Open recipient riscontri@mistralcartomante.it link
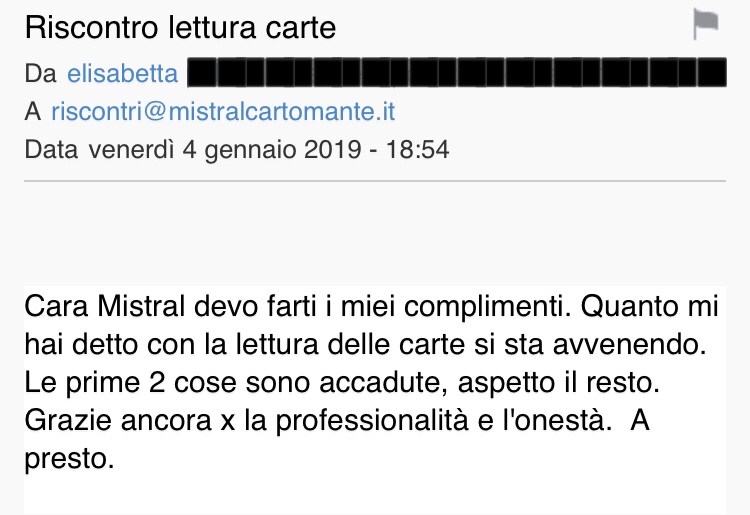 (223, 111)
